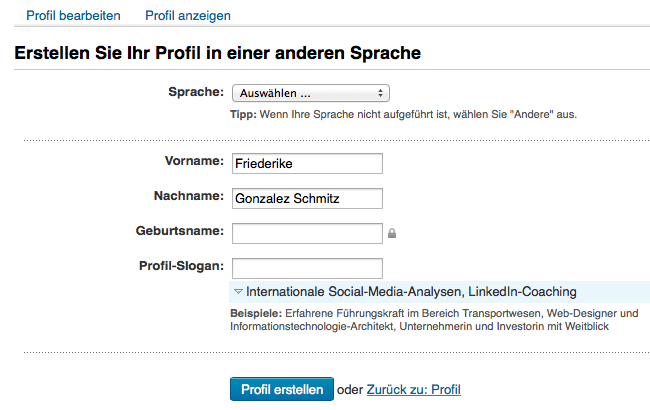Click the Geburtsname field label
Image resolution: width=650 pixels, height=410 pixels.
click(179, 230)
